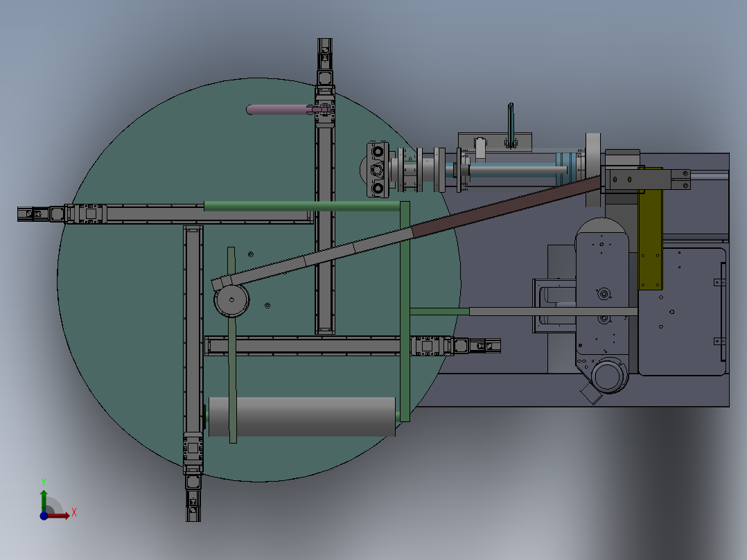The height and width of the screenshot is (560, 747).
Task: Select the blue origin ball of triad
Action: point(44,516)
